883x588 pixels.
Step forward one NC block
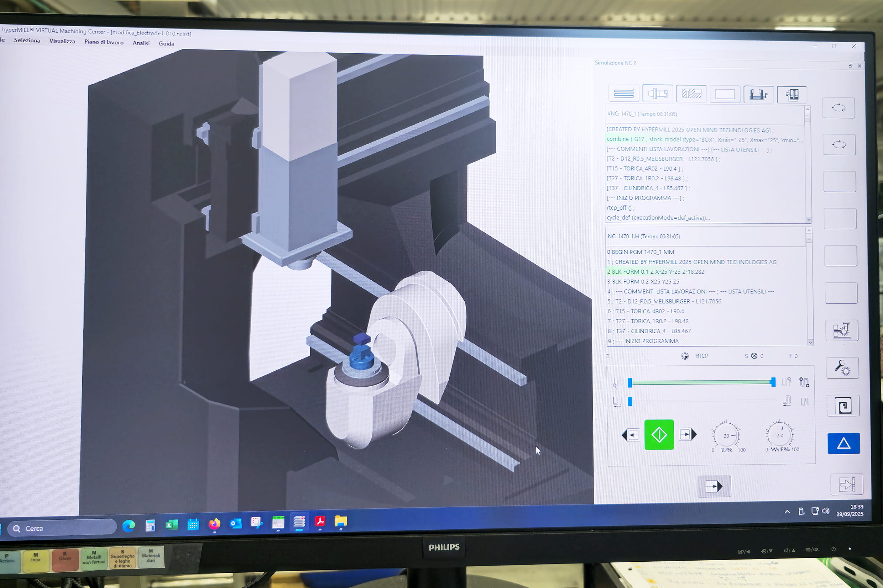(x=688, y=435)
